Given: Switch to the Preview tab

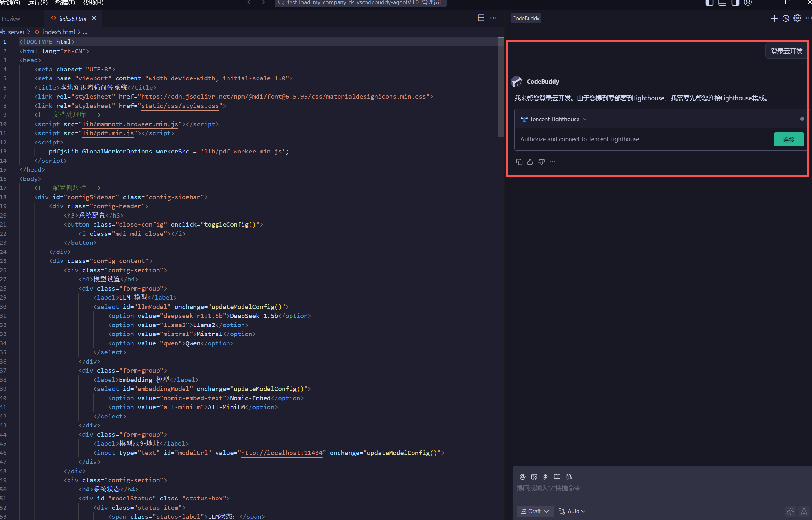Looking at the screenshot, I should [x=11, y=19].
